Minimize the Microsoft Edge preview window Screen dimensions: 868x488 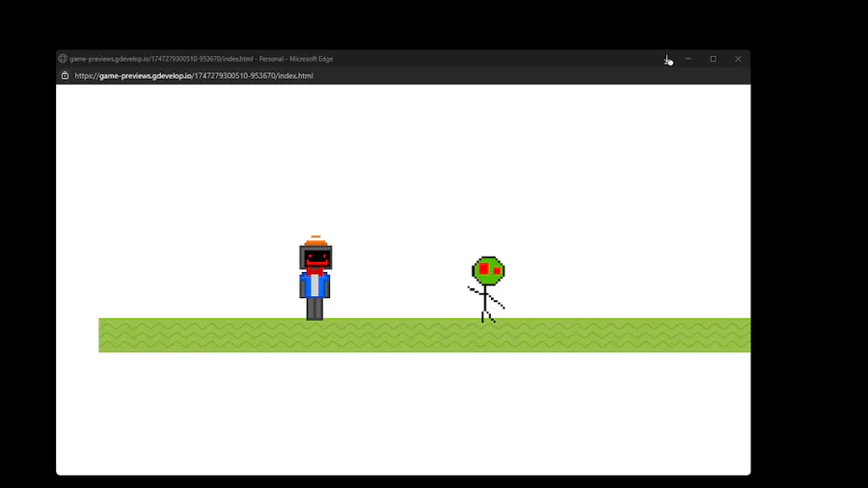(688, 59)
